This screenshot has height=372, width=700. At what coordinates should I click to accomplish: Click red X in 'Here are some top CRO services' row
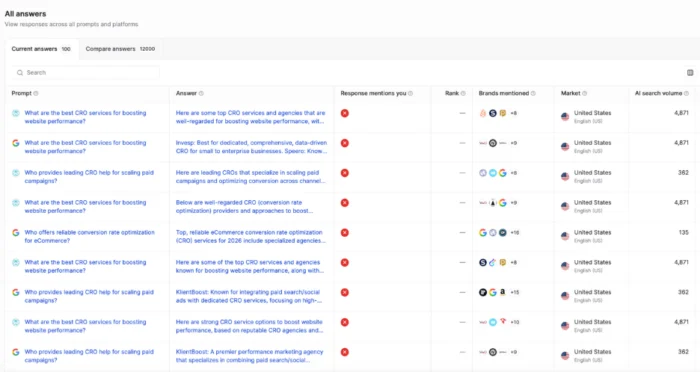[345, 113]
